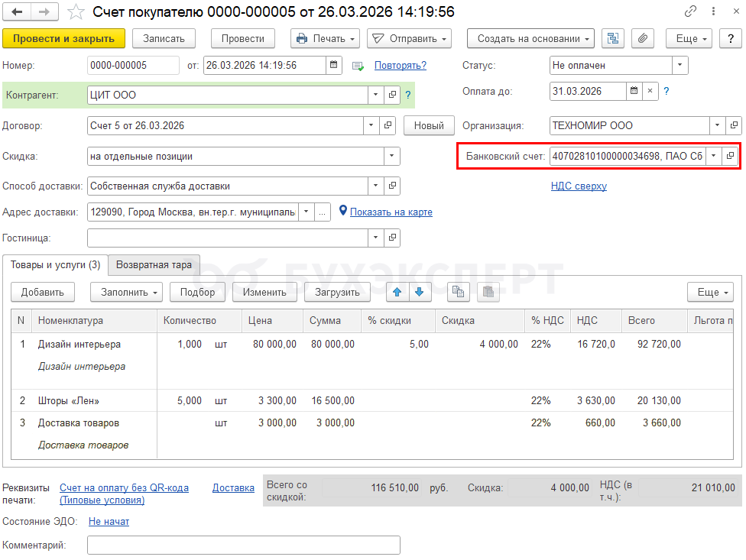
Task: Add document to favorites with star icon
Action: (76, 12)
